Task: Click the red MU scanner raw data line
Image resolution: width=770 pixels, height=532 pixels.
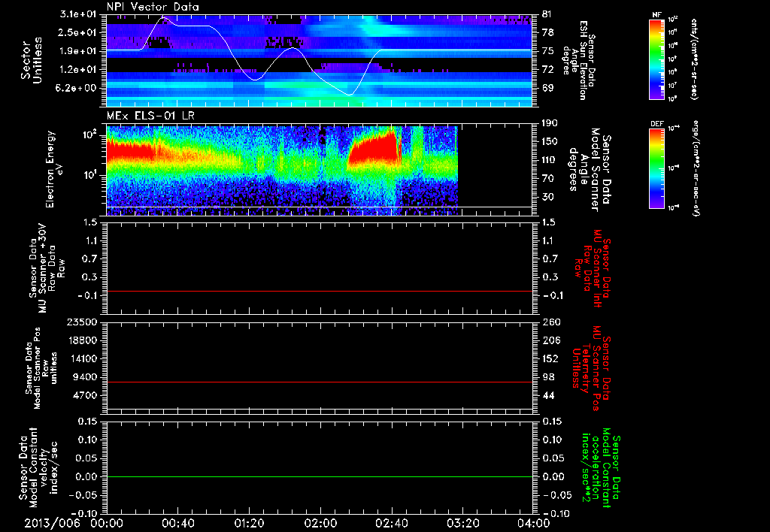Action: (x=319, y=291)
